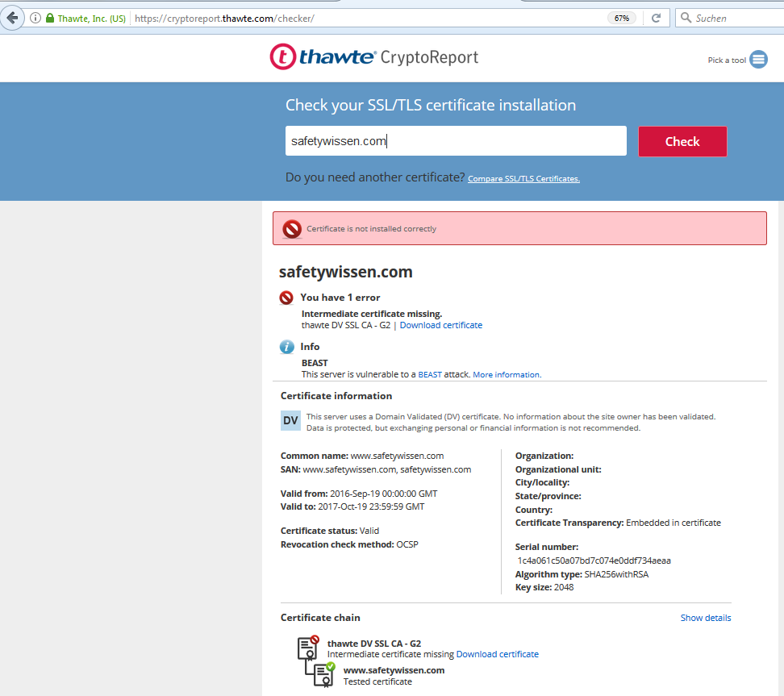Click the Valid from 2016-Sep-19 date text
Viewport: 784px width, 696px height.
359,494
